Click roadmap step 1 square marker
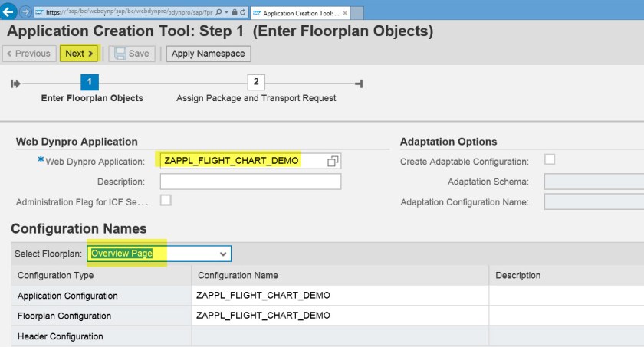 click(90, 83)
